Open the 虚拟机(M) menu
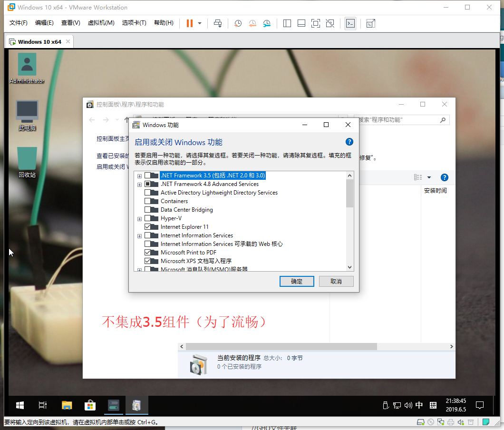This screenshot has width=504, height=430. point(101,23)
